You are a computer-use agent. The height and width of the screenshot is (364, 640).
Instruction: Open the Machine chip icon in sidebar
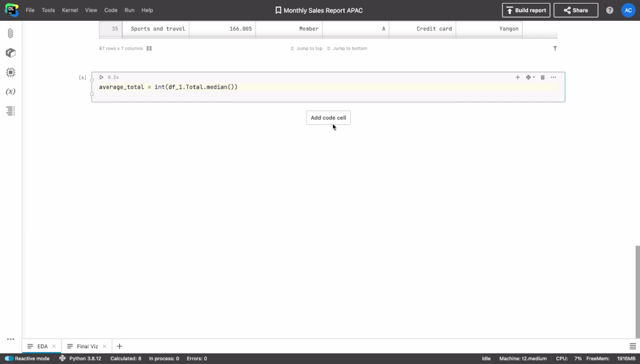(x=11, y=72)
